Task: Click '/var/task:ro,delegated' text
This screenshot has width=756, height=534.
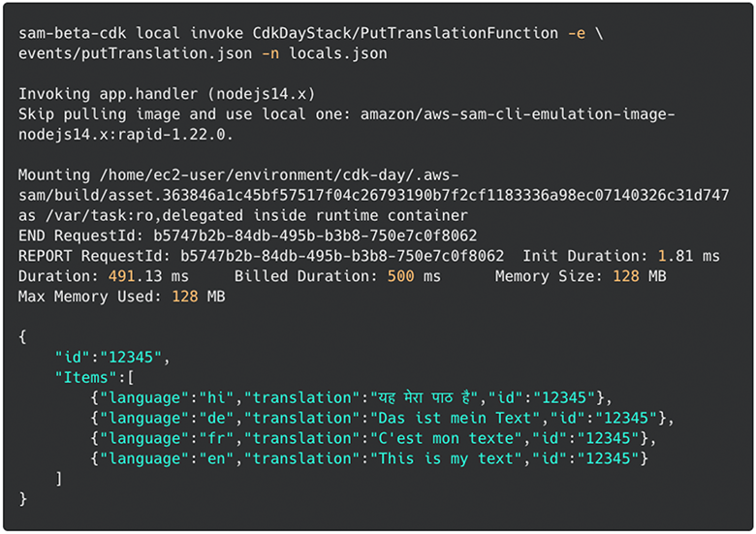Action: point(144,215)
